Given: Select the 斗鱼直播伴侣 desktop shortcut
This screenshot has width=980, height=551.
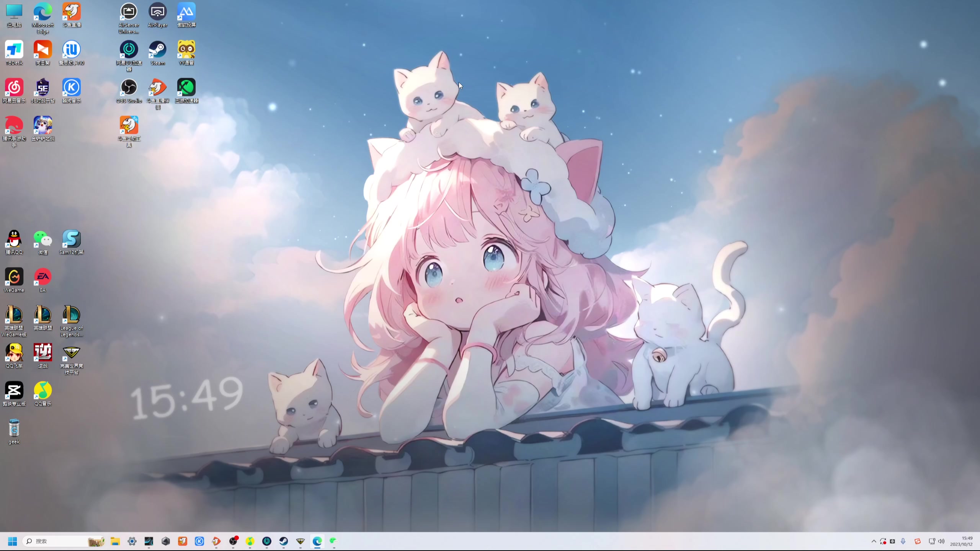Looking at the screenshot, I should 158,94.
